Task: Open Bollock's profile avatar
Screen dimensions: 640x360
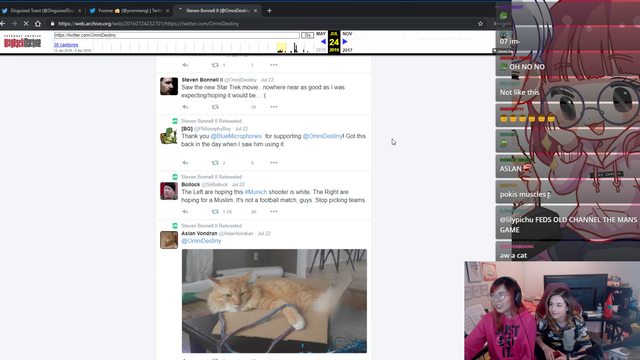Action: [169, 191]
